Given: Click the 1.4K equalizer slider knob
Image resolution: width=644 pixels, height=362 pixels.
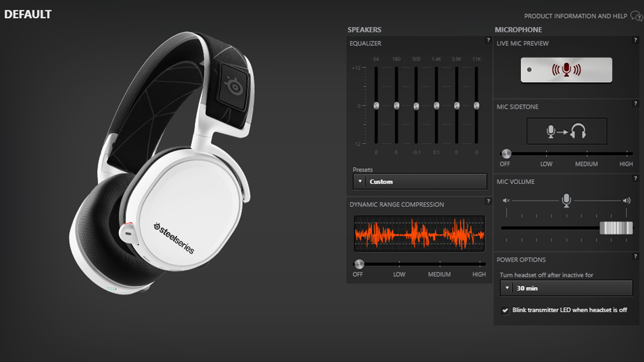Looking at the screenshot, I should click(437, 106).
